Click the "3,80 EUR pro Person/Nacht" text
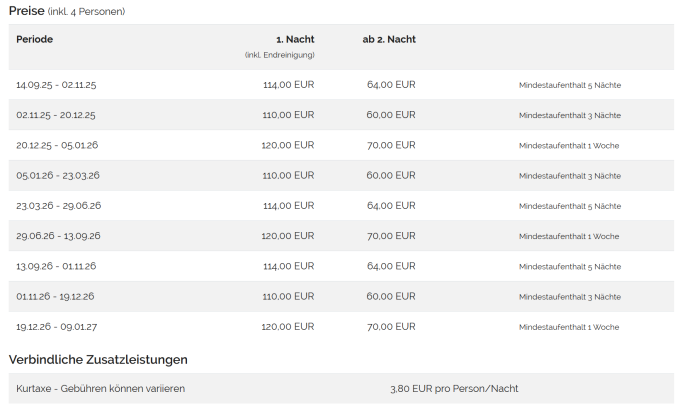This screenshot has width=687, height=416. coord(453,388)
